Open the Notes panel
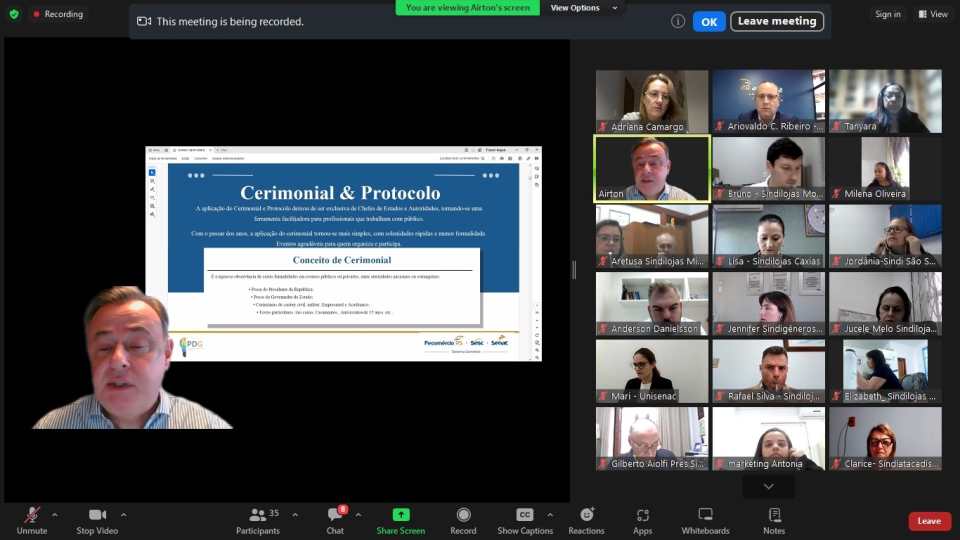 coord(774,520)
